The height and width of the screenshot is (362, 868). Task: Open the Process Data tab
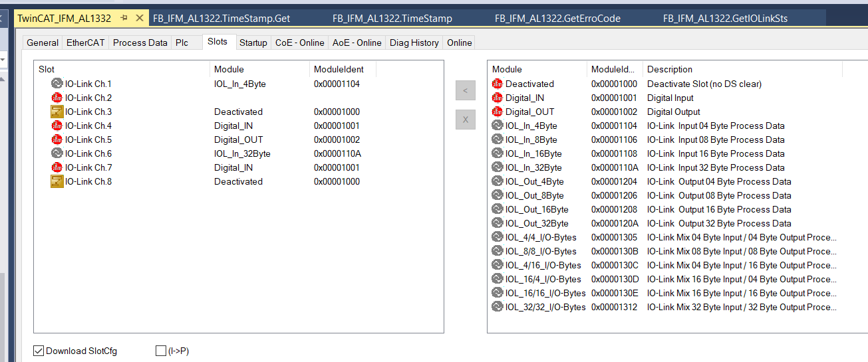click(140, 43)
